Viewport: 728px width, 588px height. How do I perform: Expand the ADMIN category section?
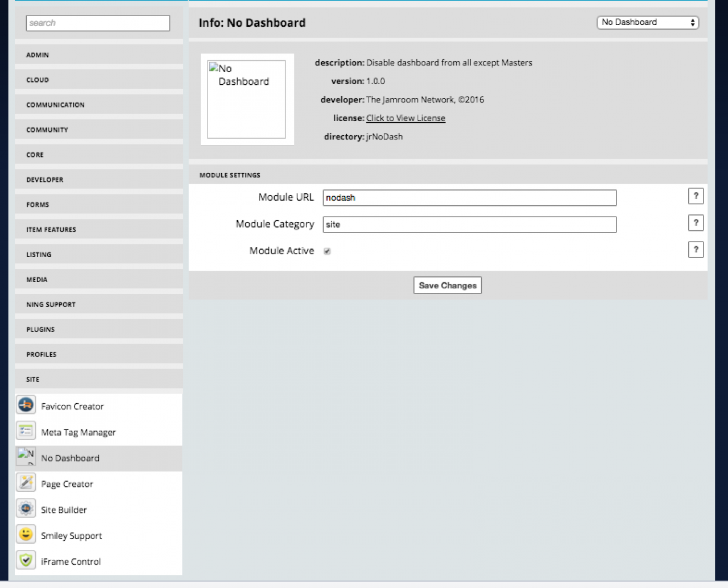click(99, 55)
